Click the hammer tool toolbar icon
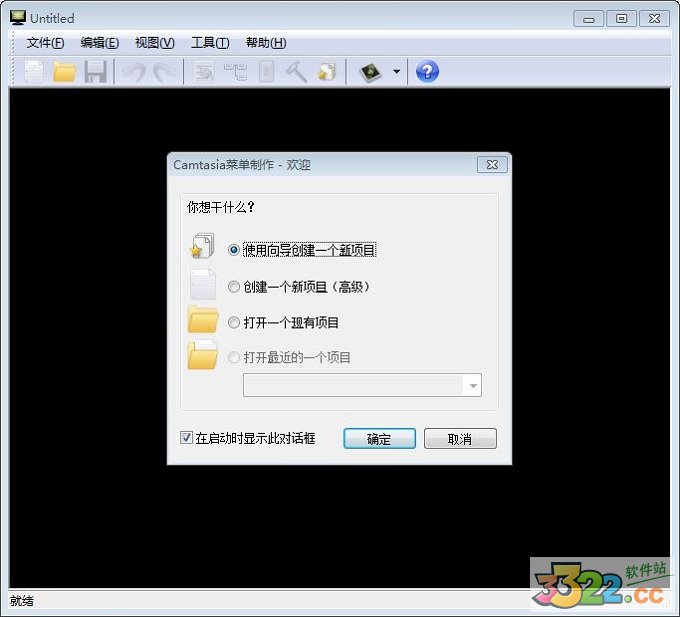680x617 pixels. [x=297, y=72]
